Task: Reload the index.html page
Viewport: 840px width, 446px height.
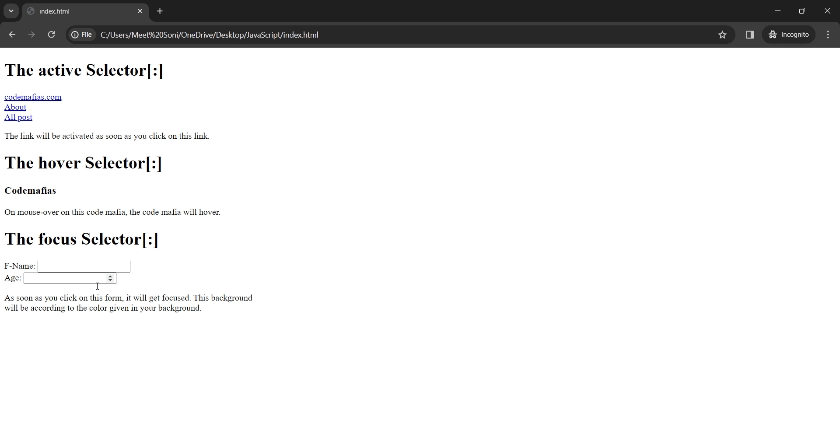Action: coord(51,35)
